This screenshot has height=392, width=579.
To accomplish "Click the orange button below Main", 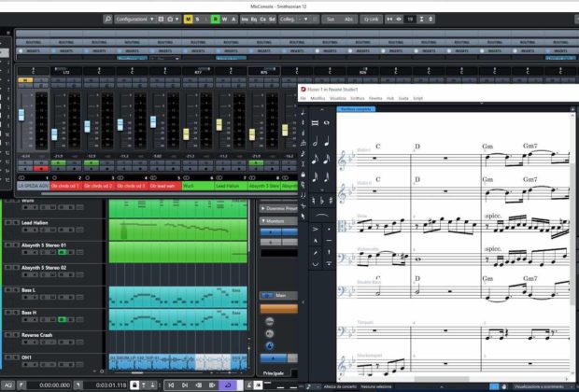I will click(279, 309).
